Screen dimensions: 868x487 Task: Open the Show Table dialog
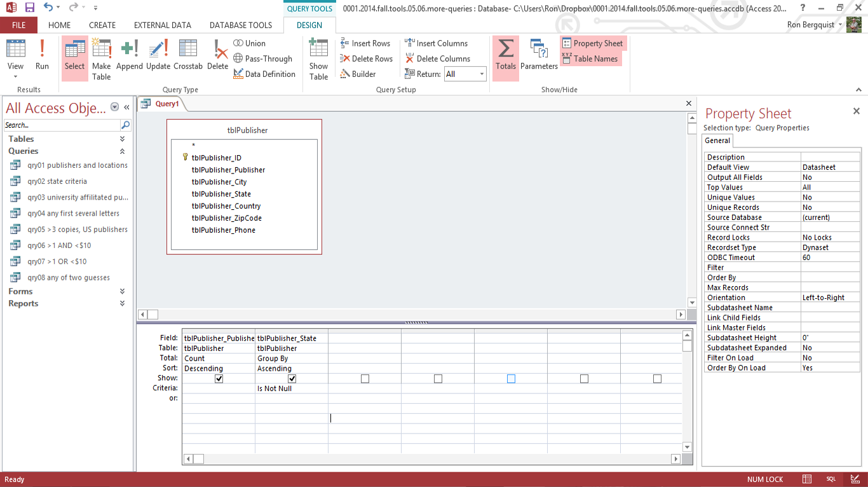[318, 58]
